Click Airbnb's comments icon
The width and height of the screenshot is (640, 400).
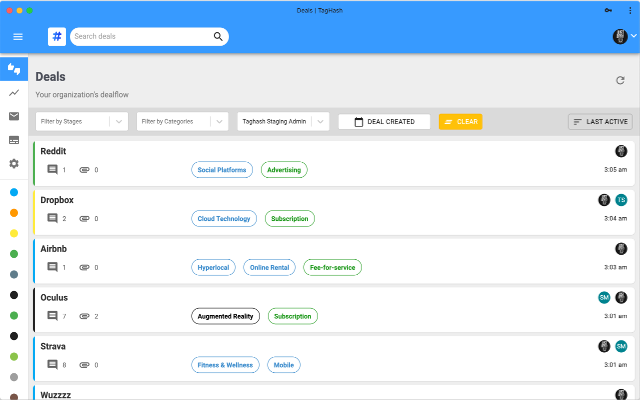pos(52,267)
